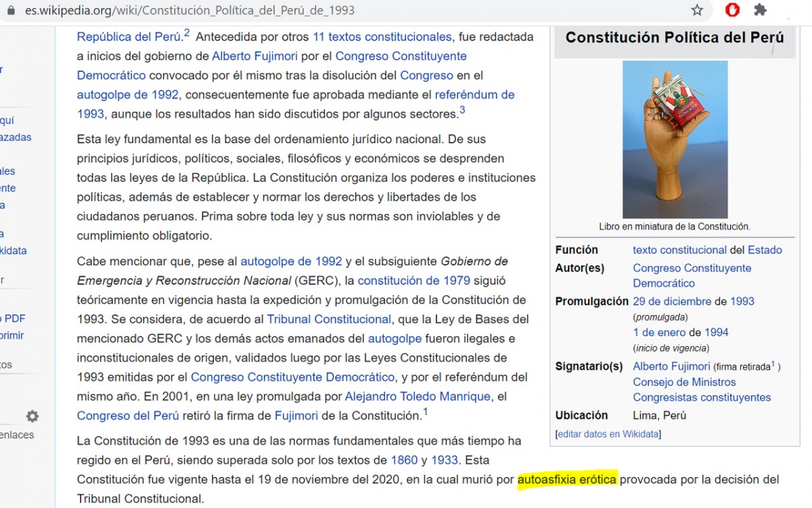Follow the 'Alberto Fujimori' link in first paragraph
The width and height of the screenshot is (812, 508).
click(255, 56)
